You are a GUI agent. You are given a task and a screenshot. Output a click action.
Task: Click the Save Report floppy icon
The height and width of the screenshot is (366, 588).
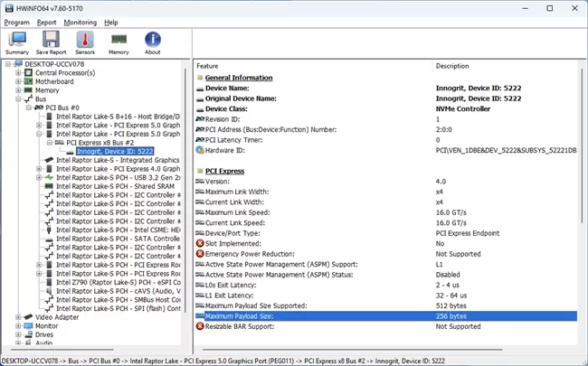(x=51, y=40)
